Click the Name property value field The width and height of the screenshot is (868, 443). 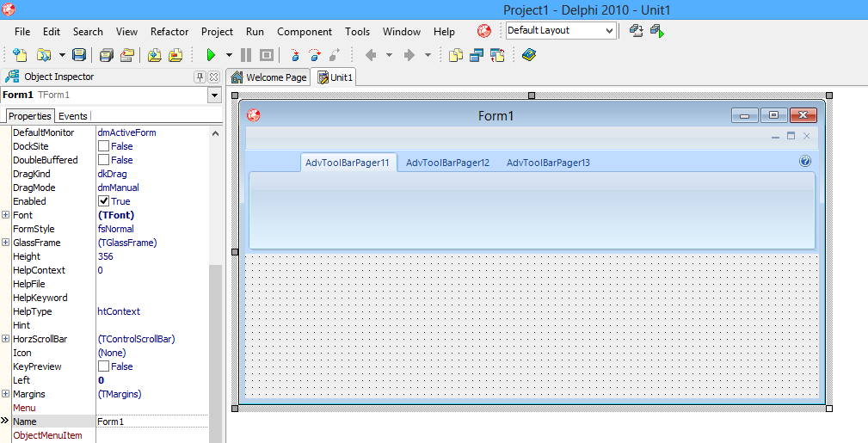[x=152, y=421]
